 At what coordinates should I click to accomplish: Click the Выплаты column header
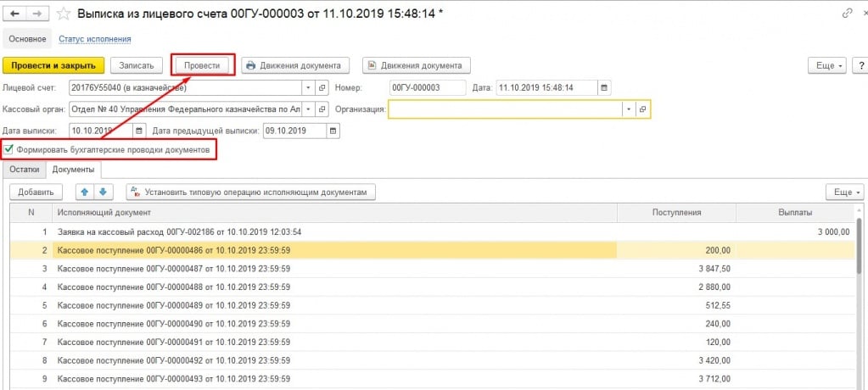(x=795, y=213)
